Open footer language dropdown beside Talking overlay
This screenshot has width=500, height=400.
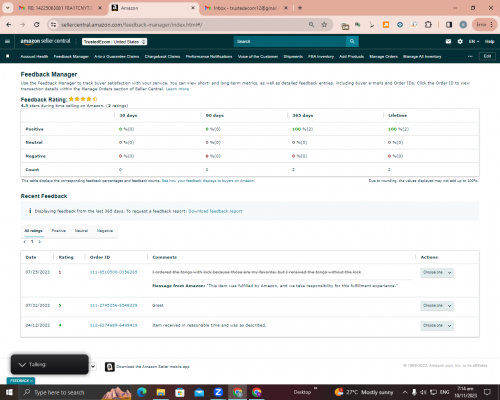(x=93, y=366)
